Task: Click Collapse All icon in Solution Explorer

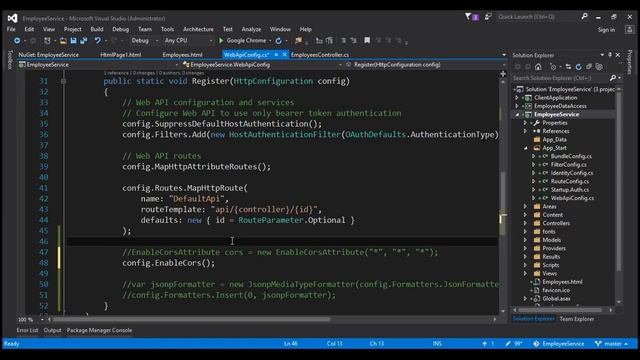Action: (589, 67)
